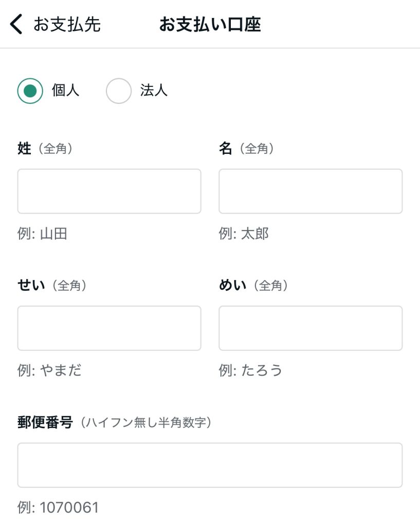Tap the example hint 例: たろう
This screenshot has width=420, height=527.
250,371
